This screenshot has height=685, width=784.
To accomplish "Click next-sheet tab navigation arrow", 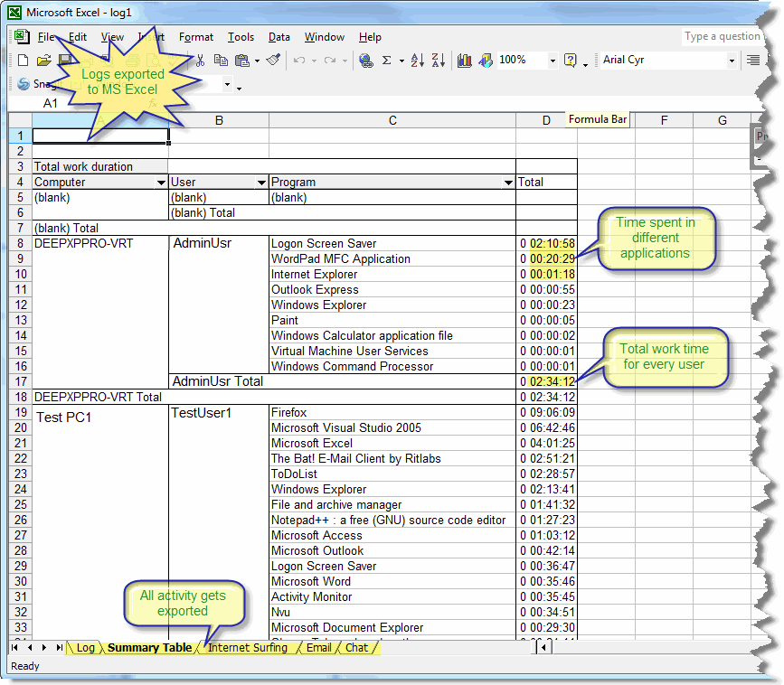I will point(44,648).
